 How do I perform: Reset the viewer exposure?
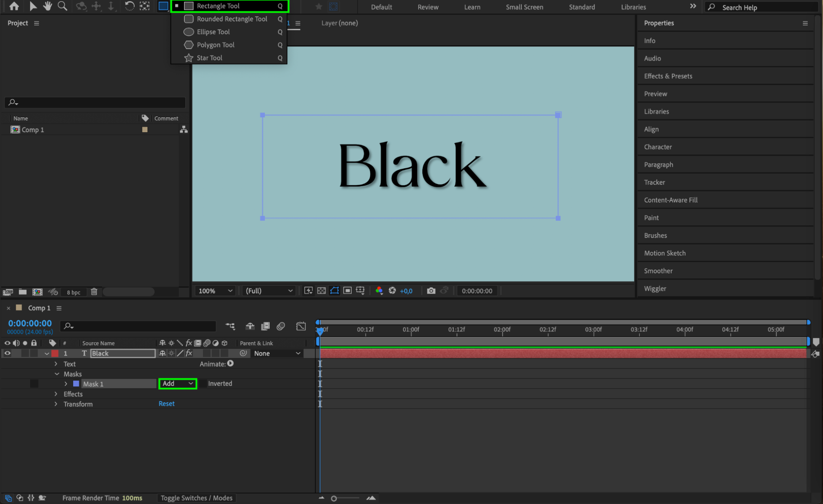pyautogui.click(x=392, y=291)
